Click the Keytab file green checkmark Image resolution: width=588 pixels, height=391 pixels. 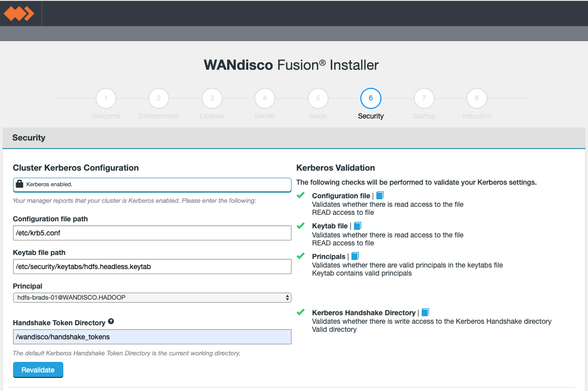(x=301, y=225)
